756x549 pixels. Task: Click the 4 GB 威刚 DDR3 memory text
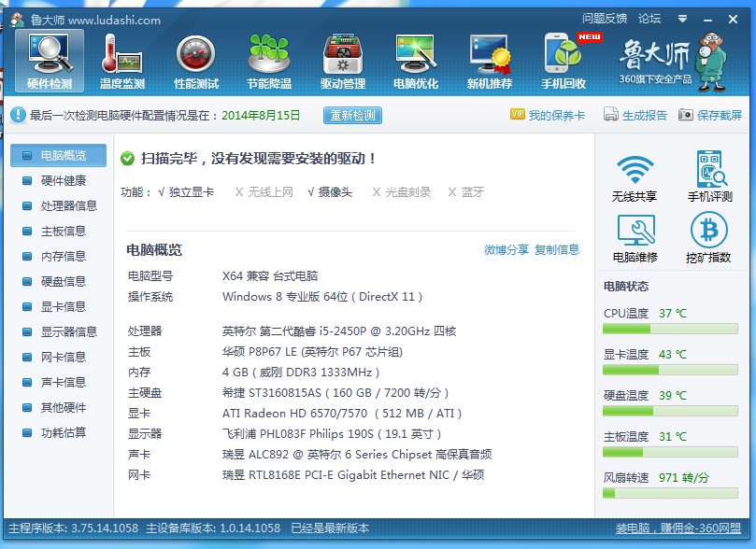click(301, 373)
